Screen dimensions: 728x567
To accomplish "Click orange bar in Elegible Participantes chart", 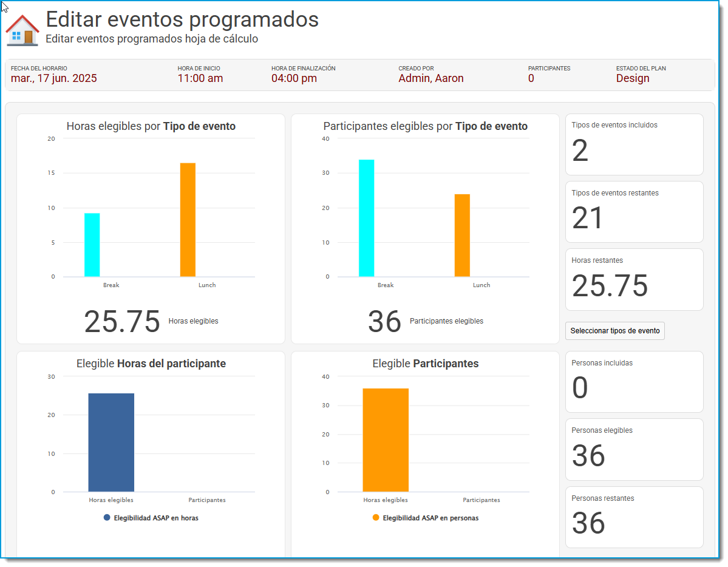I will pos(386,440).
